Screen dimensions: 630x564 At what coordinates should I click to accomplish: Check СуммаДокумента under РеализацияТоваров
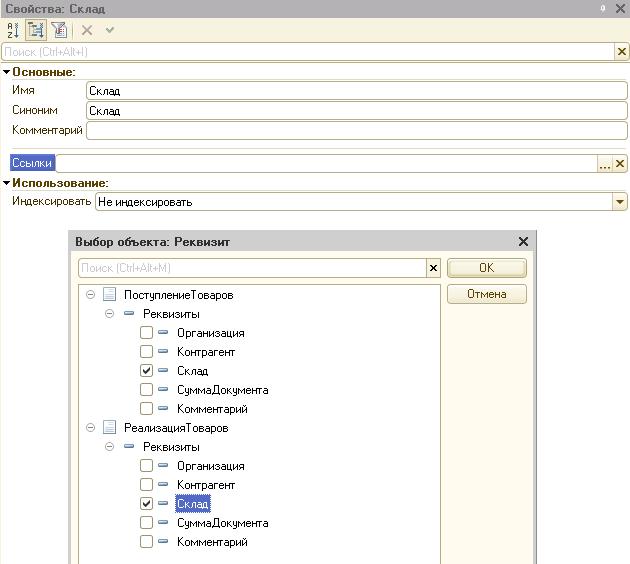(x=147, y=523)
